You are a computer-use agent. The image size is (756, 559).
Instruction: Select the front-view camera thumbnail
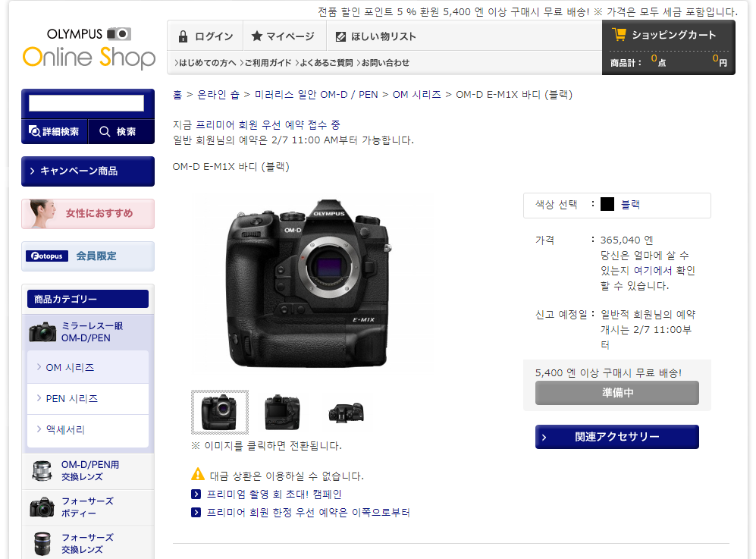tap(220, 413)
